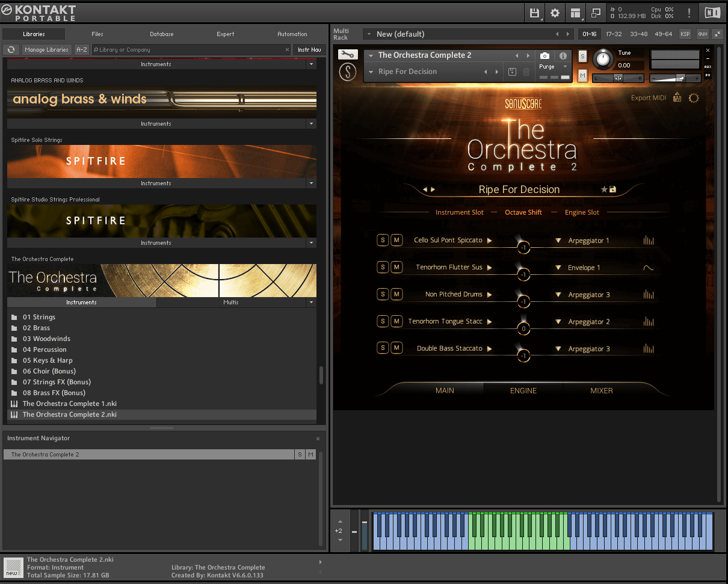728x584 pixels.
Task: Switch to the Files tab
Action: pos(97,34)
